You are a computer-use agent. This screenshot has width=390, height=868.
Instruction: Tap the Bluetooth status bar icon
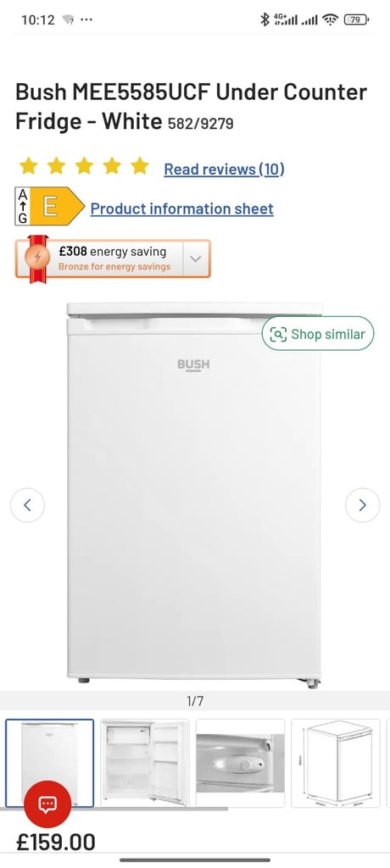coord(265,20)
